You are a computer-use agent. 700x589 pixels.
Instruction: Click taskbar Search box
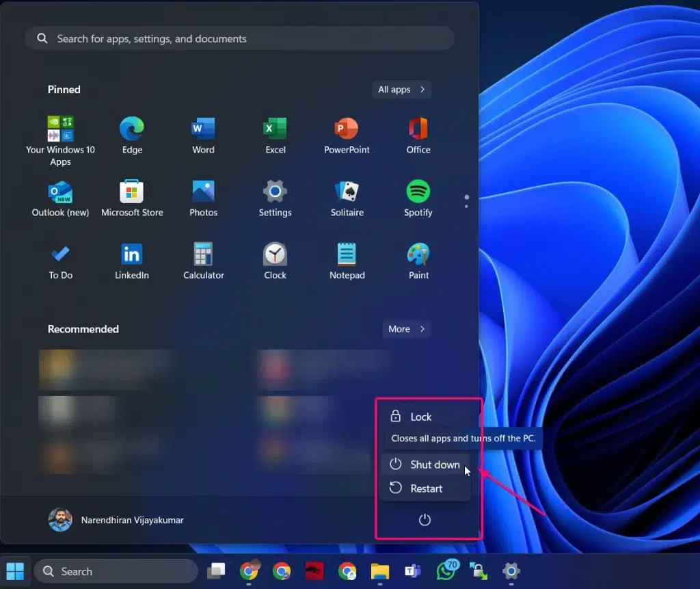point(116,571)
